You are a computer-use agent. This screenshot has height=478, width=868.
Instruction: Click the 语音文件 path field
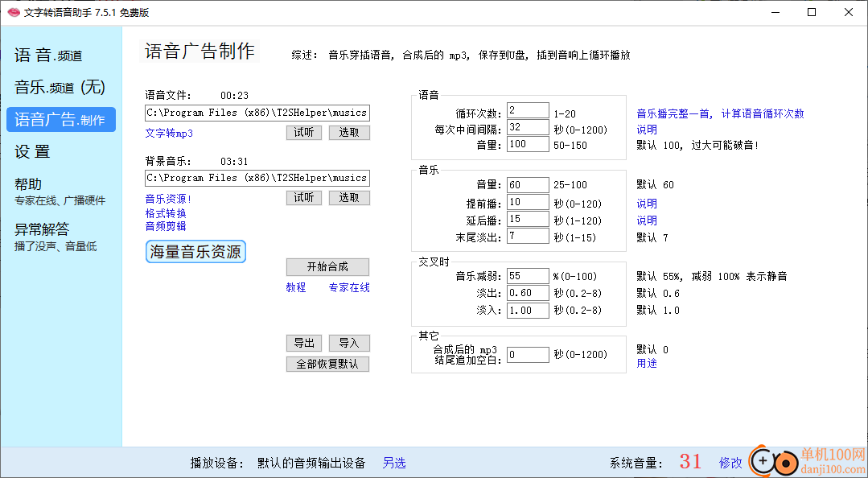pyautogui.click(x=257, y=113)
